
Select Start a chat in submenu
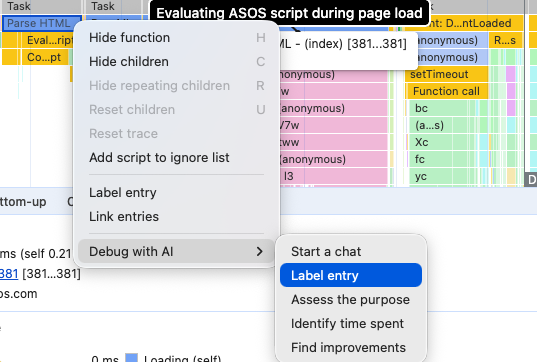(351, 252)
